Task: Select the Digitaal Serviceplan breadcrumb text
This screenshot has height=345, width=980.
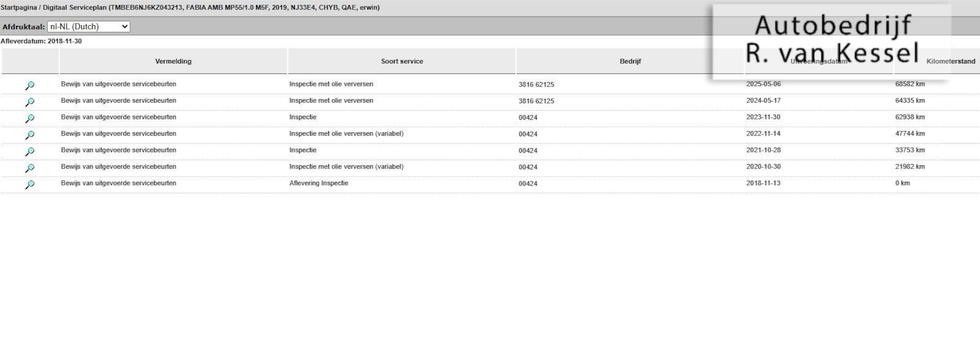Action: tap(74, 8)
